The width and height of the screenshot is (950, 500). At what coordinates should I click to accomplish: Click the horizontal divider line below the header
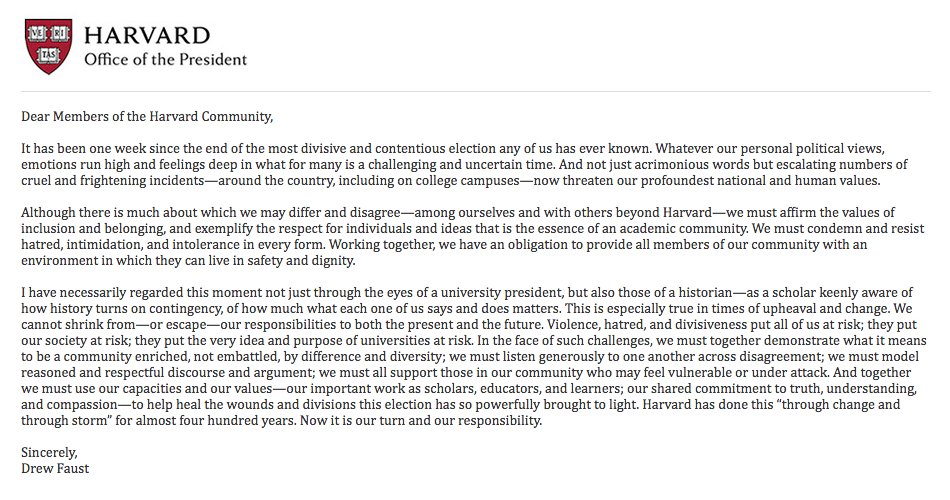pos(475,91)
